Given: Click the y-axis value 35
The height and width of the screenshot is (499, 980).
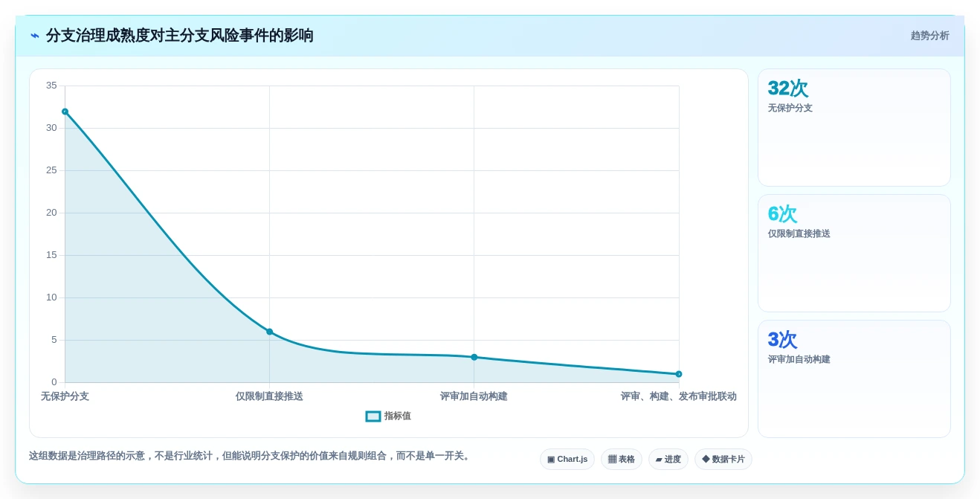Looking at the screenshot, I should click(x=51, y=86).
